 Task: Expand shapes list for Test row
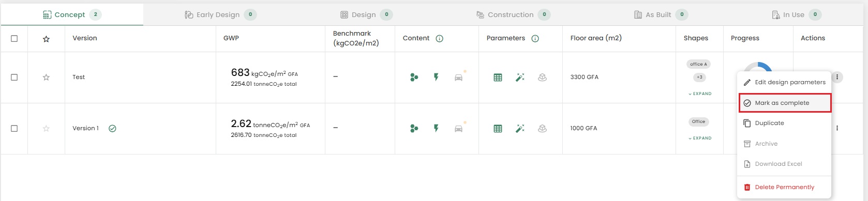coord(700,94)
